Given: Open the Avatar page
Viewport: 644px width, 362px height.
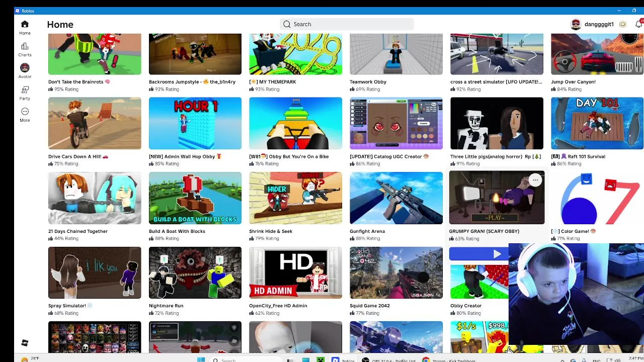Looking at the screenshot, I should coord(25,71).
